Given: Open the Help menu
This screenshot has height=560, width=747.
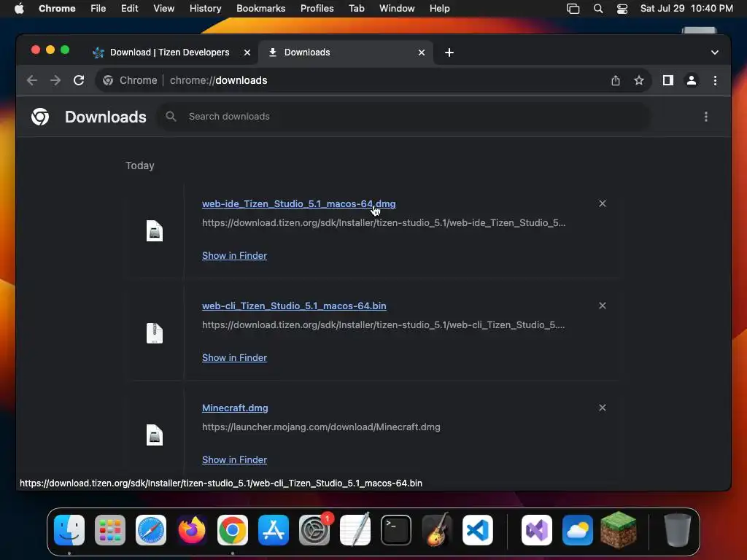Looking at the screenshot, I should 439,9.
